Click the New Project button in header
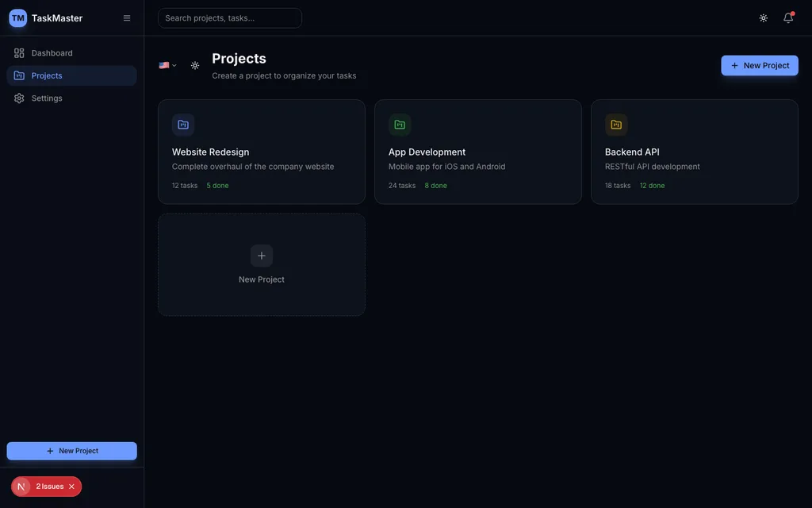This screenshot has width=812, height=508. point(760,65)
